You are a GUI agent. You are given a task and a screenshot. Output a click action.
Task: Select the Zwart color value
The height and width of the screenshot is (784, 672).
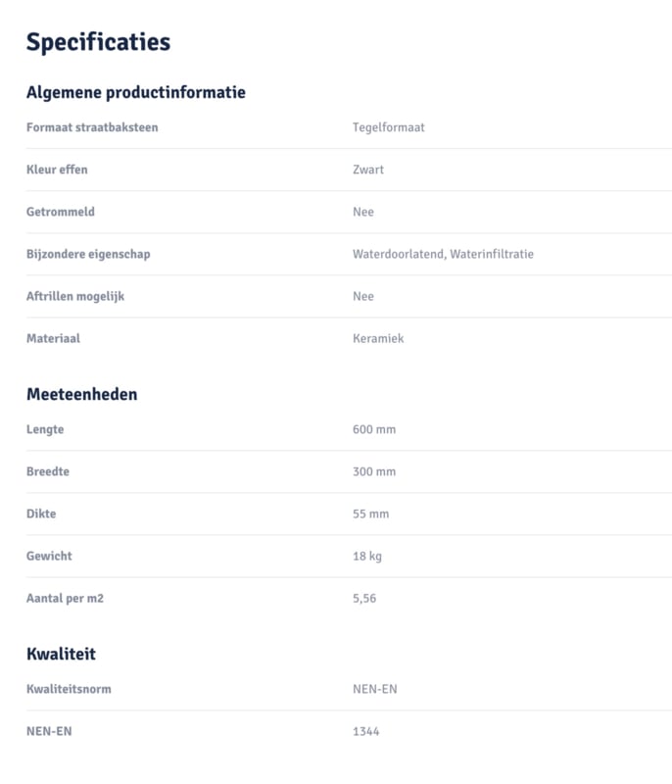pos(368,170)
